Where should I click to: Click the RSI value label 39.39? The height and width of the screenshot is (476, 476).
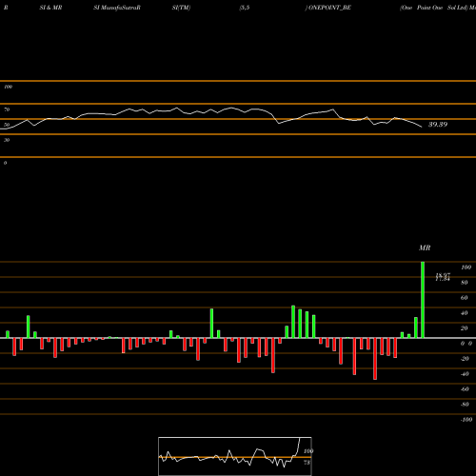[438, 125]
